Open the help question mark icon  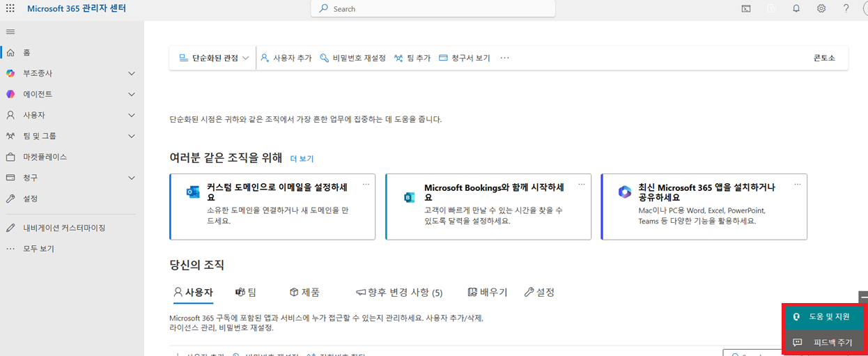[846, 8]
